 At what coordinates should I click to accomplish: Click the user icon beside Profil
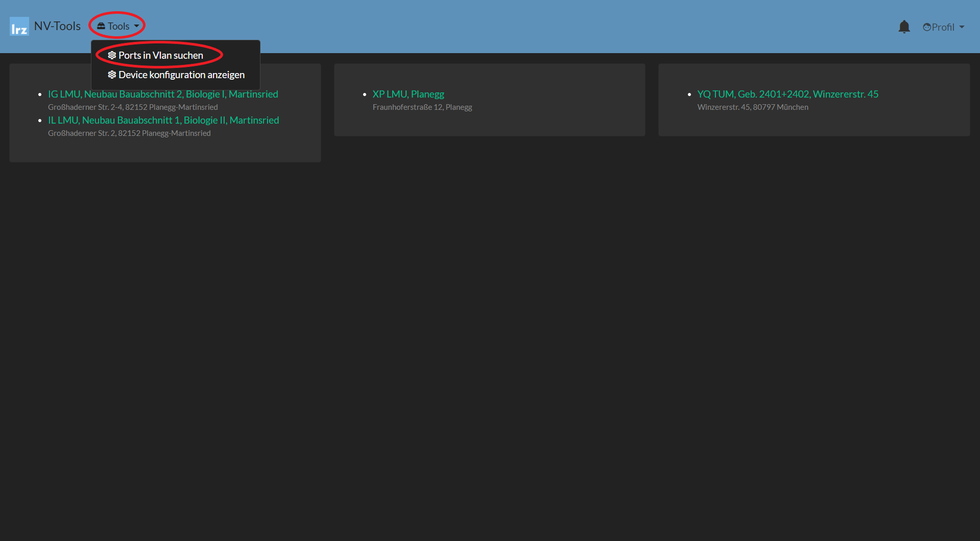927,27
